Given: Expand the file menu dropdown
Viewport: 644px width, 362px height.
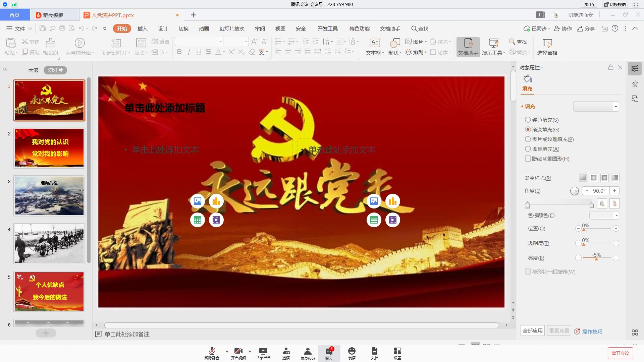Looking at the screenshot, I should (19, 28).
